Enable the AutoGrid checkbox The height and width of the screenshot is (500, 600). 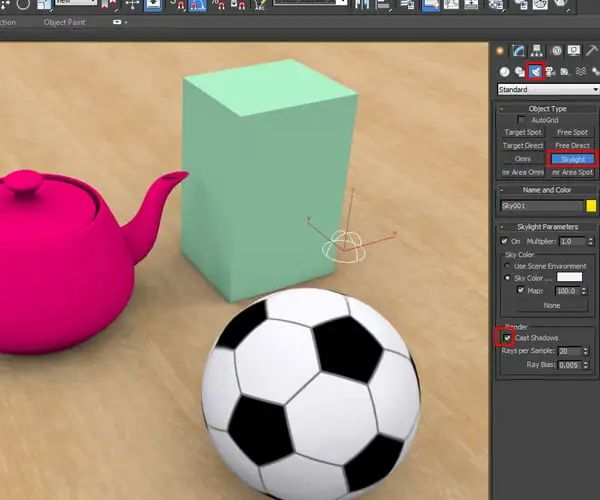[521, 120]
